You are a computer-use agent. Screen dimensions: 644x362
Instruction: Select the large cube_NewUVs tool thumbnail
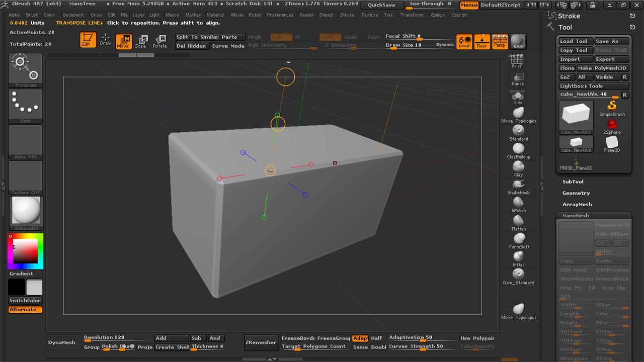(576, 117)
